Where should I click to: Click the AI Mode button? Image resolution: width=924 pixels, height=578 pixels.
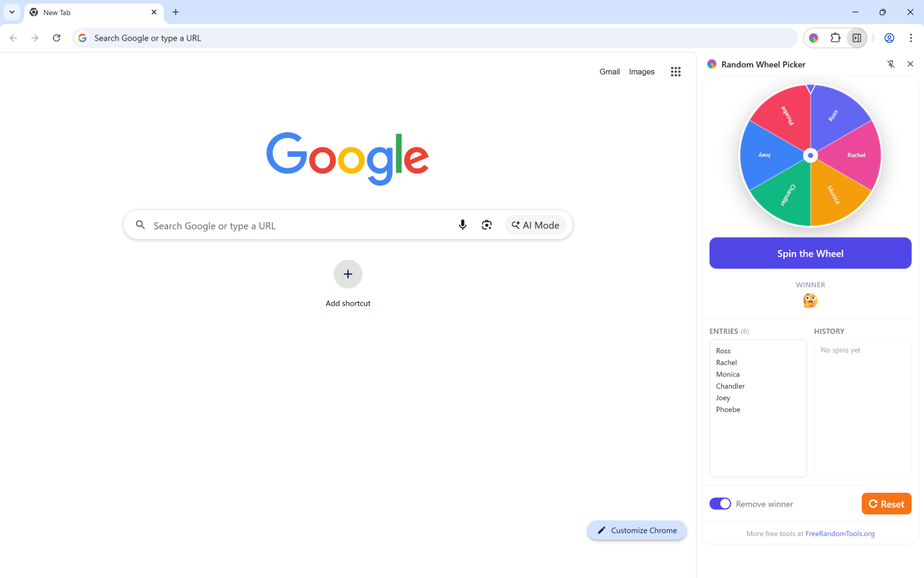pyautogui.click(x=536, y=225)
